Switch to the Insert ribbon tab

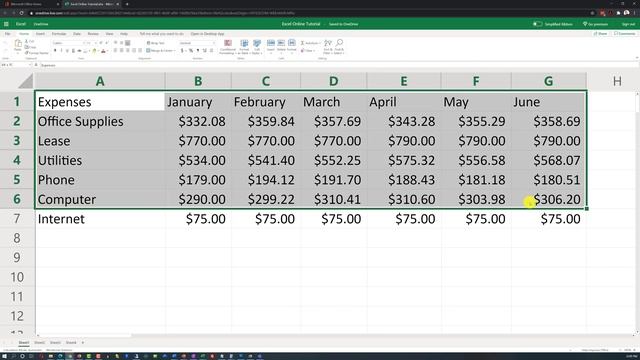(40, 34)
